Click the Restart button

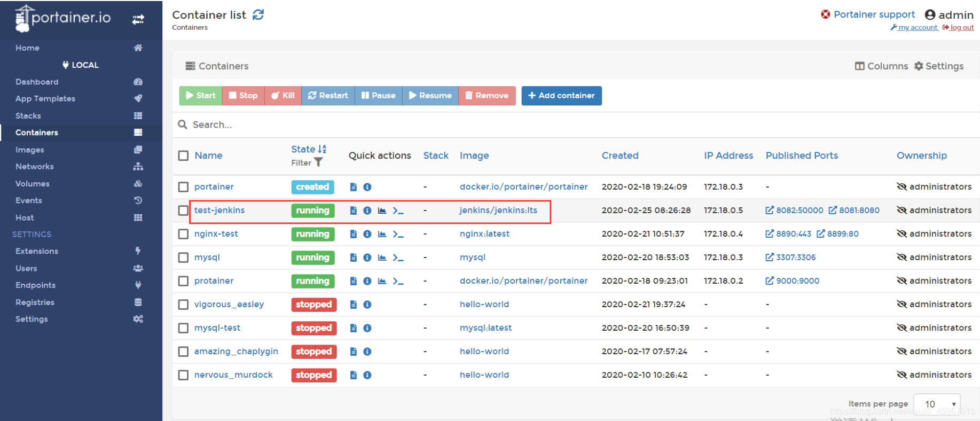click(328, 96)
